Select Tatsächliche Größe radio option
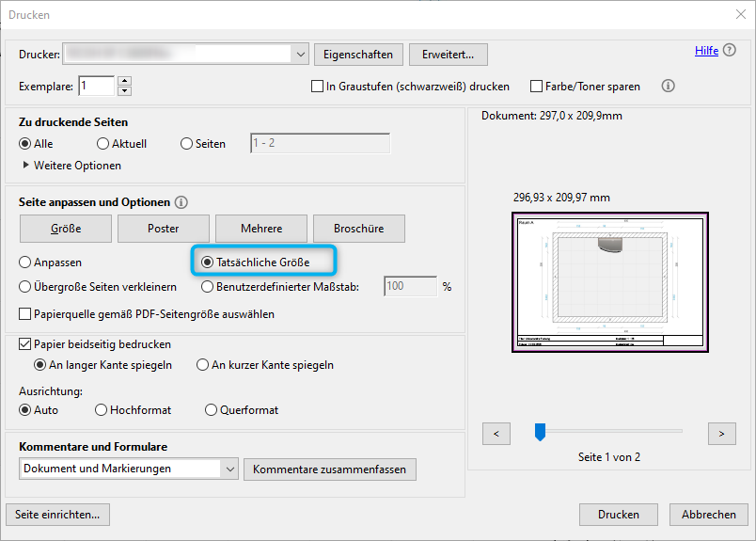Screen dimensions: 756x541 coord(207,263)
